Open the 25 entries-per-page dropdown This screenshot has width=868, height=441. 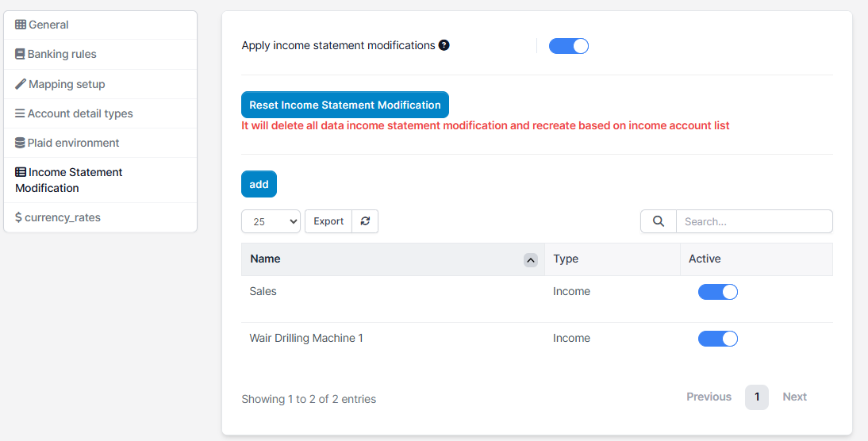[x=271, y=221]
